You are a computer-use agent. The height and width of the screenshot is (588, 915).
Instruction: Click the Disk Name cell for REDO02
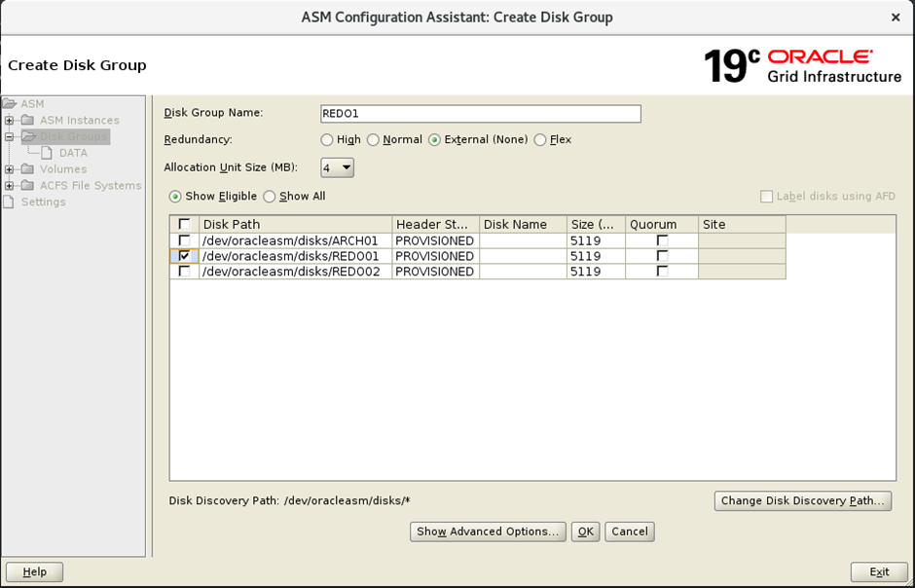[524, 272]
